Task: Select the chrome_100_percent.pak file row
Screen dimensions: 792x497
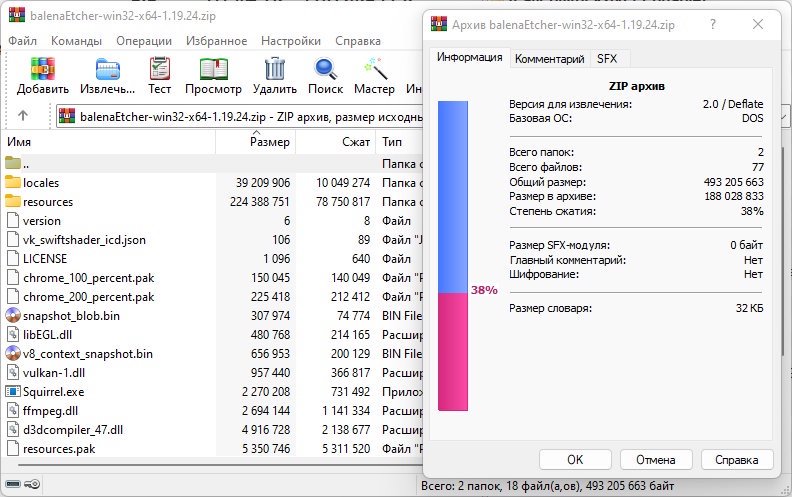Action: (x=212, y=278)
